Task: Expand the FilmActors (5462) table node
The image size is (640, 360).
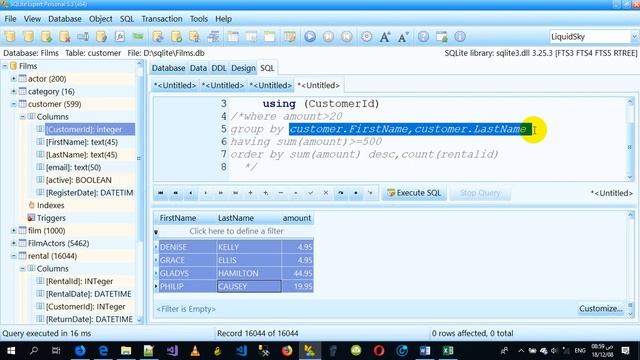Action: (13, 243)
